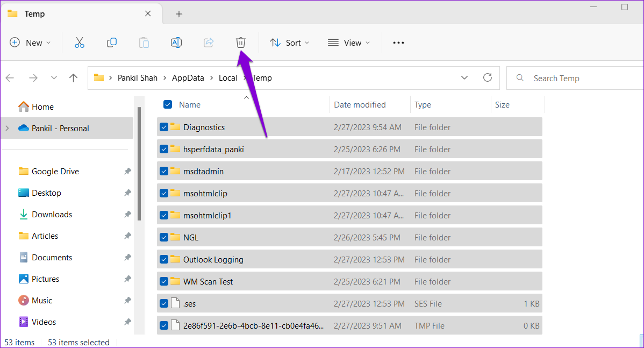Uncheck the Diagnostics folder checkbox
Screen dimensions: 644x348
pyautogui.click(x=163, y=127)
